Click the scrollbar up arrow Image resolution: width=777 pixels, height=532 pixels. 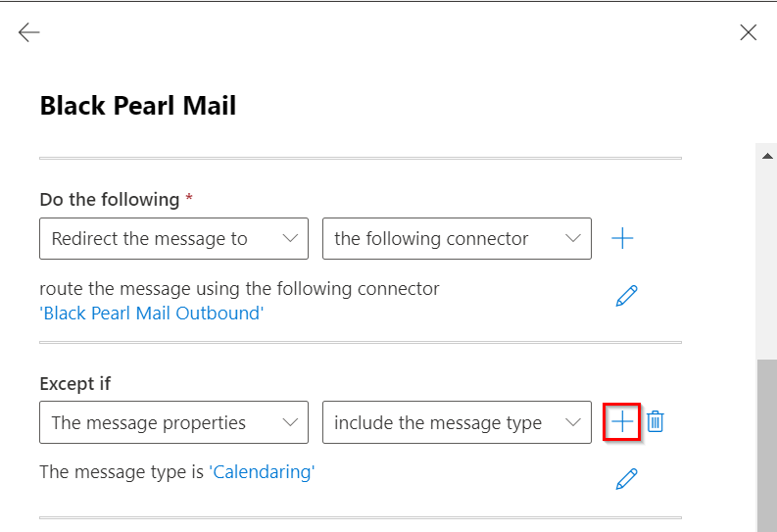click(x=767, y=155)
